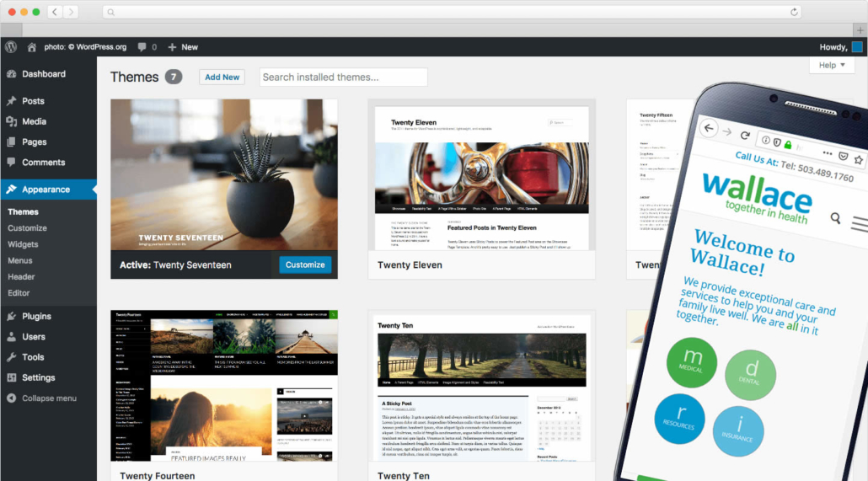
Task: Tap the Insurance circle button
Action: 738,431
